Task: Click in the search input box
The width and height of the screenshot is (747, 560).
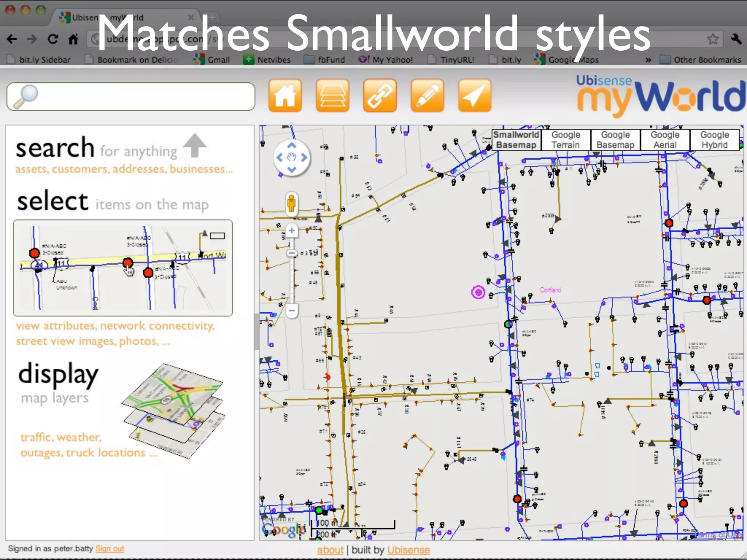Action: pyautogui.click(x=131, y=97)
